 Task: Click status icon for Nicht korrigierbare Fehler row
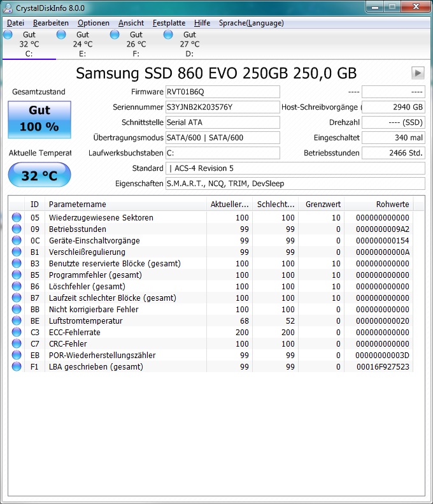17,309
